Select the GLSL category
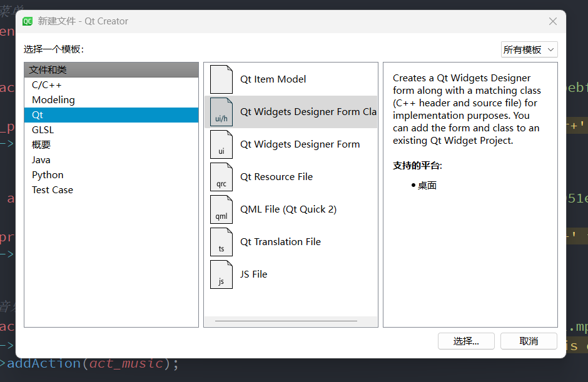Screen dimensions: 588x382 (111, 130)
